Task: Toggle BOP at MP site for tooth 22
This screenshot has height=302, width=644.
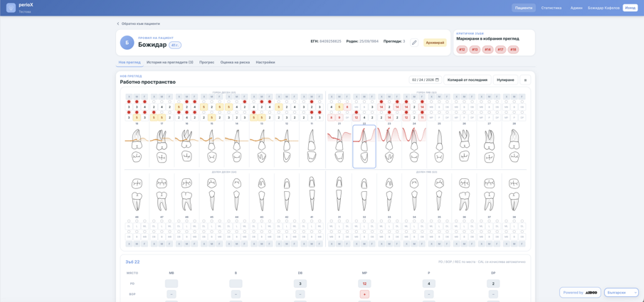Action: [x=364, y=294]
